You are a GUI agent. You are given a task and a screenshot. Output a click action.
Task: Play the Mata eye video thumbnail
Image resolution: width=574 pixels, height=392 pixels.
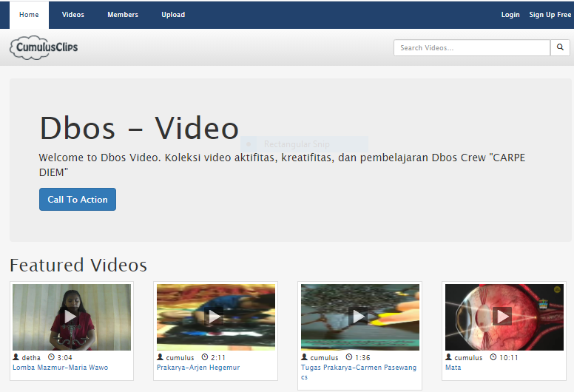click(504, 317)
